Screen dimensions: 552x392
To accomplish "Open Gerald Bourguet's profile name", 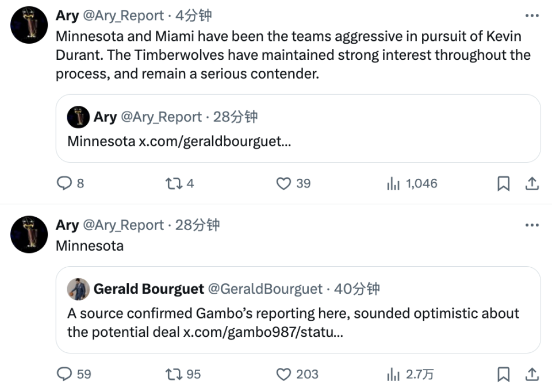I will 149,289.
